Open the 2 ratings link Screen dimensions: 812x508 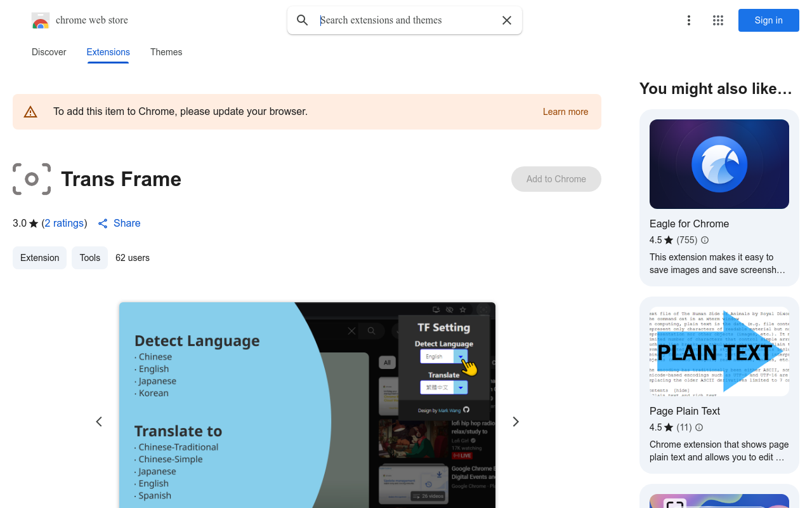pyautogui.click(x=64, y=223)
